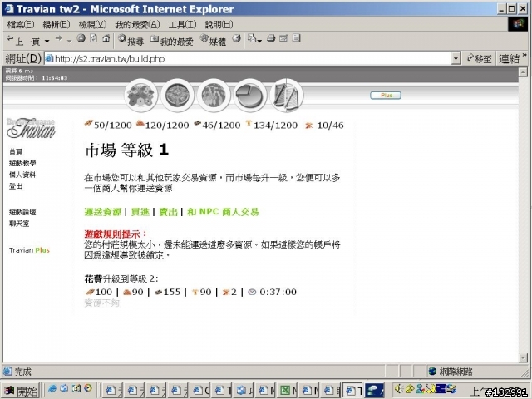Click the Windows logo throbber icon
The height and width of the screenshot is (399, 532).
[x=518, y=24]
